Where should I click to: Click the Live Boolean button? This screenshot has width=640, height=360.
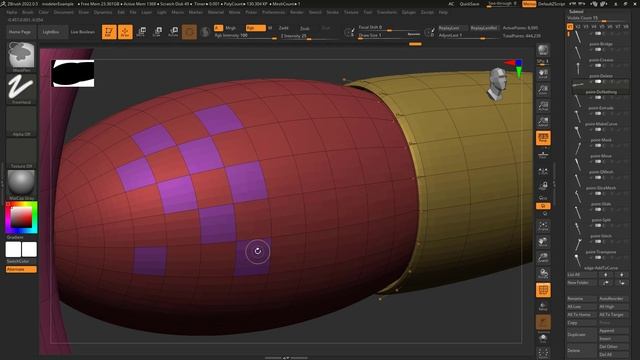(83, 32)
